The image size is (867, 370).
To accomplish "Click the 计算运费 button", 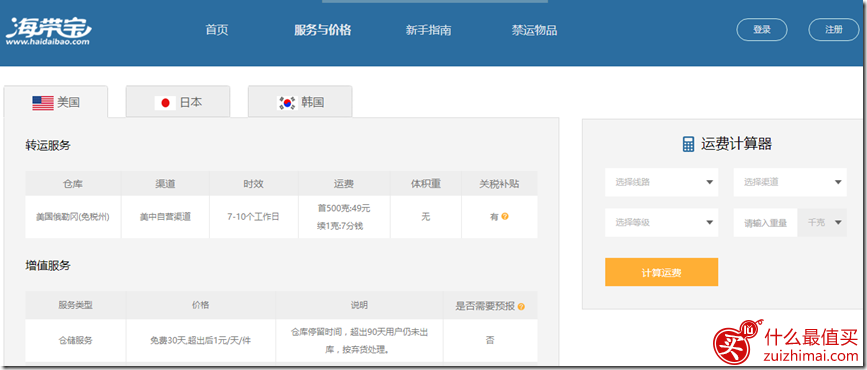I will 661,272.
